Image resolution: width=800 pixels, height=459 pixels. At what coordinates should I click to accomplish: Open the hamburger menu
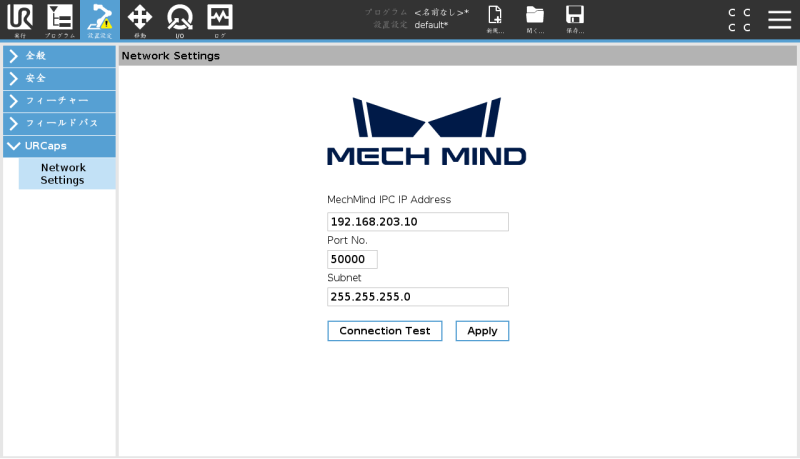point(780,19)
